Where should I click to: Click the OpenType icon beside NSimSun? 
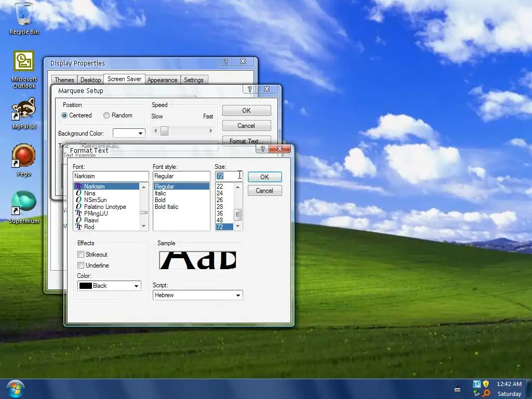pos(78,200)
